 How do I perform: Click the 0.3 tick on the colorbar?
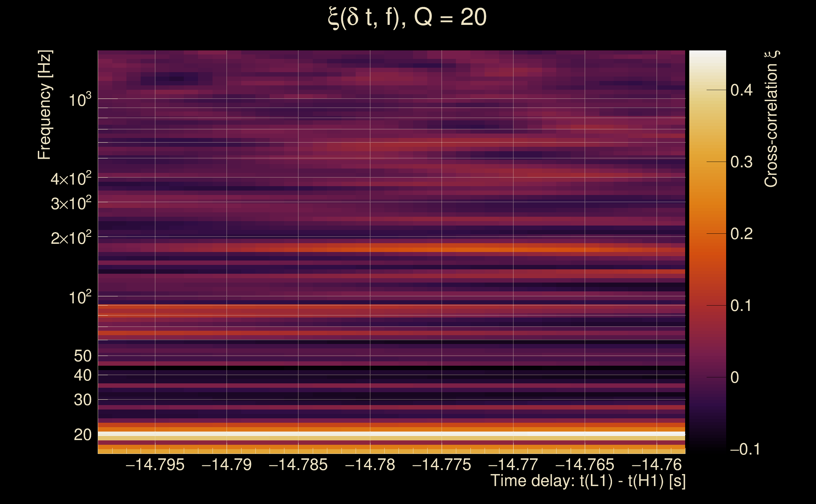point(741,162)
